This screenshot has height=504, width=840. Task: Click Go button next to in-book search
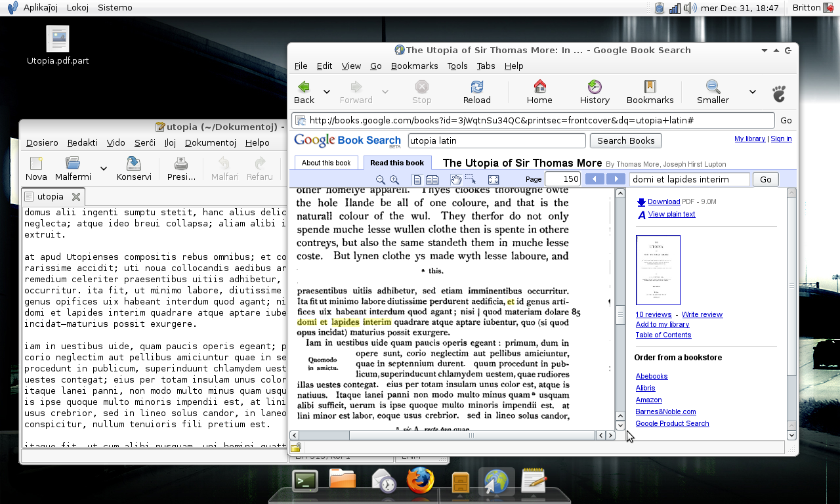click(x=765, y=179)
